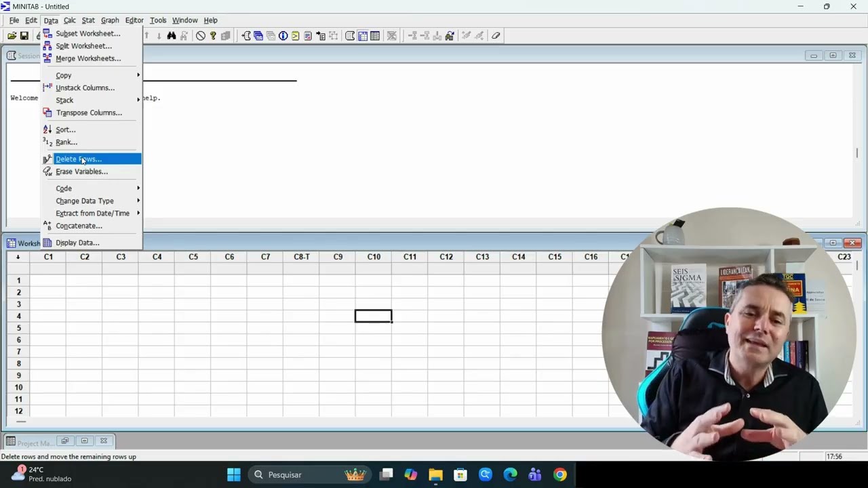The width and height of the screenshot is (868, 488).
Task: Expand the Change Data Type submenu
Action: point(92,201)
